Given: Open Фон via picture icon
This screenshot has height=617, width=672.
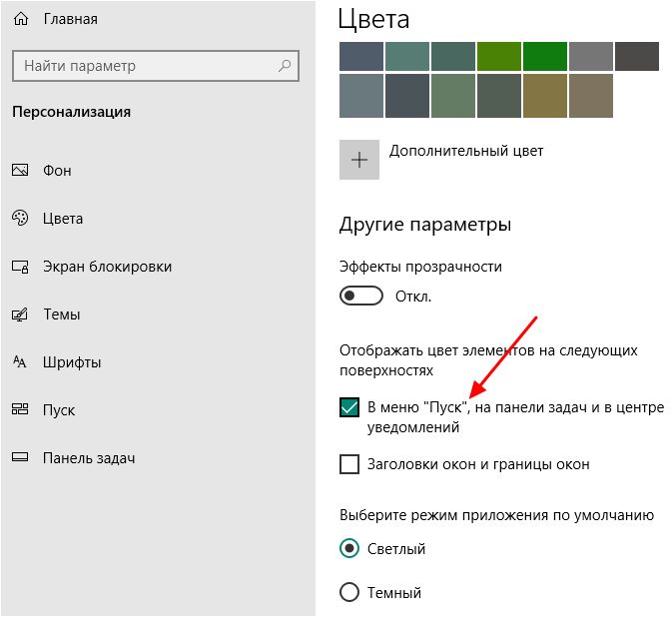Looking at the screenshot, I should 20,170.
